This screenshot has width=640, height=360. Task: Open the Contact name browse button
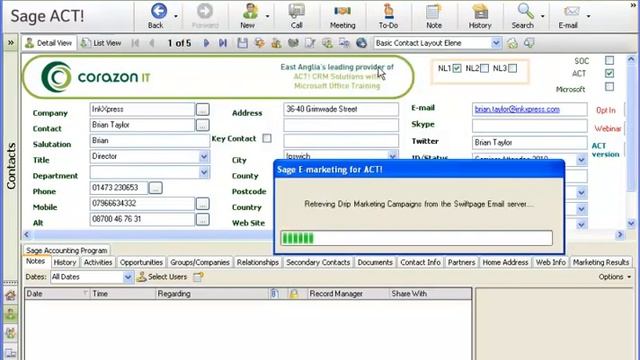click(202, 125)
